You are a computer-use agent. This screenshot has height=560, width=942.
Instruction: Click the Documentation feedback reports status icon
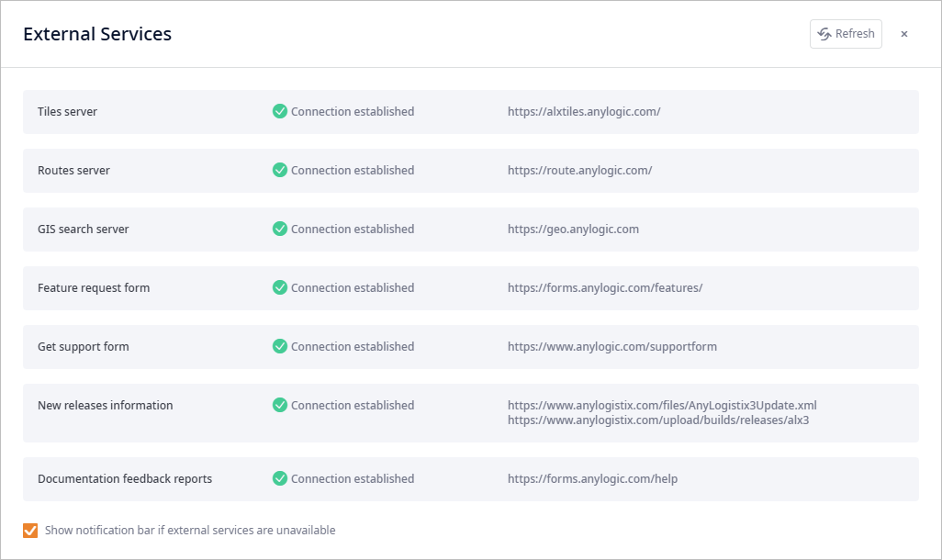(280, 478)
